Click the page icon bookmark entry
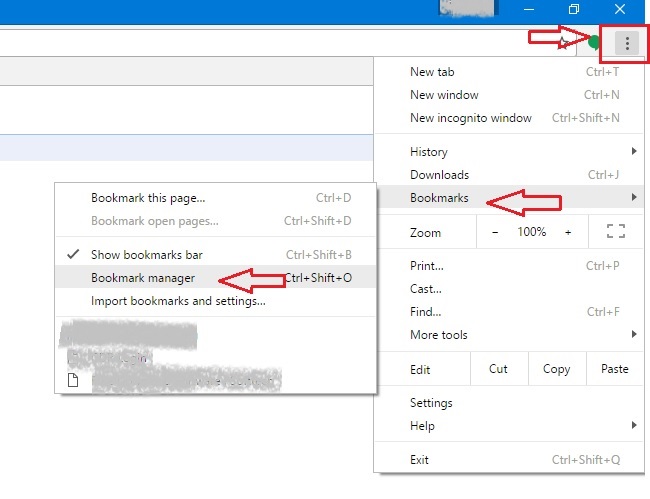Screen dimensions: 650x499 point(73,380)
